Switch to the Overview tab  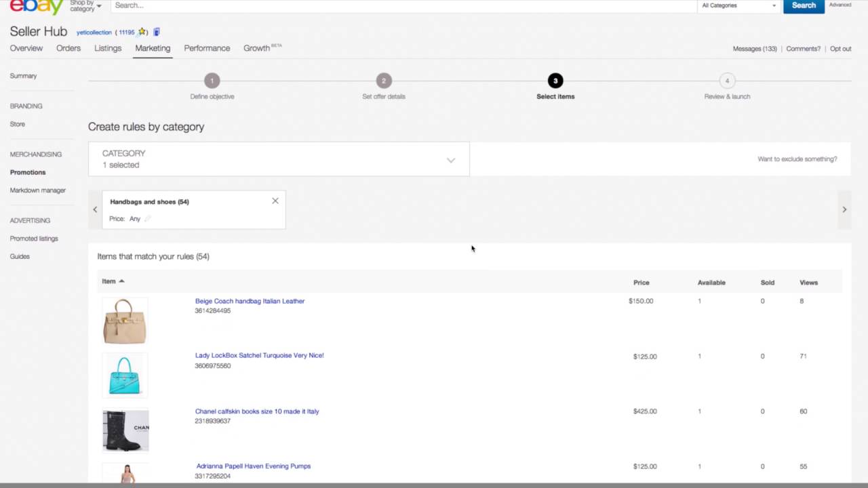click(26, 48)
